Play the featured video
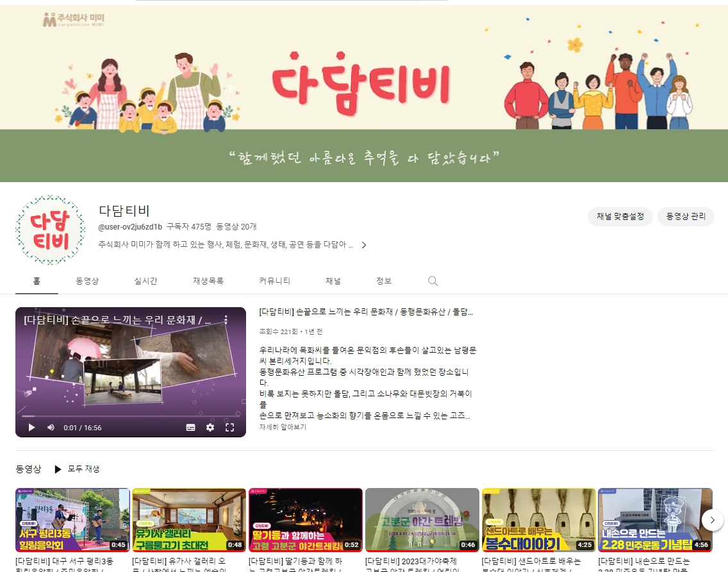Image resolution: width=728 pixels, height=572 pixels. pos(31,428)
